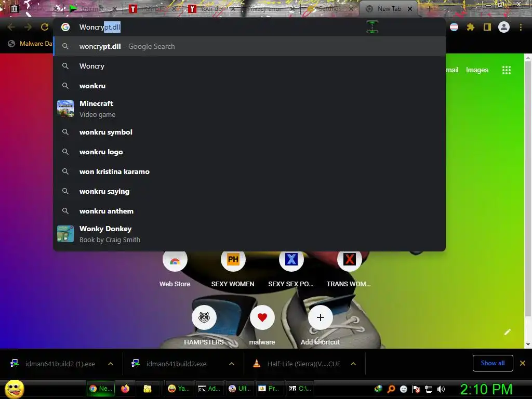Customize the page with the pencil icon

coord(507,332)
